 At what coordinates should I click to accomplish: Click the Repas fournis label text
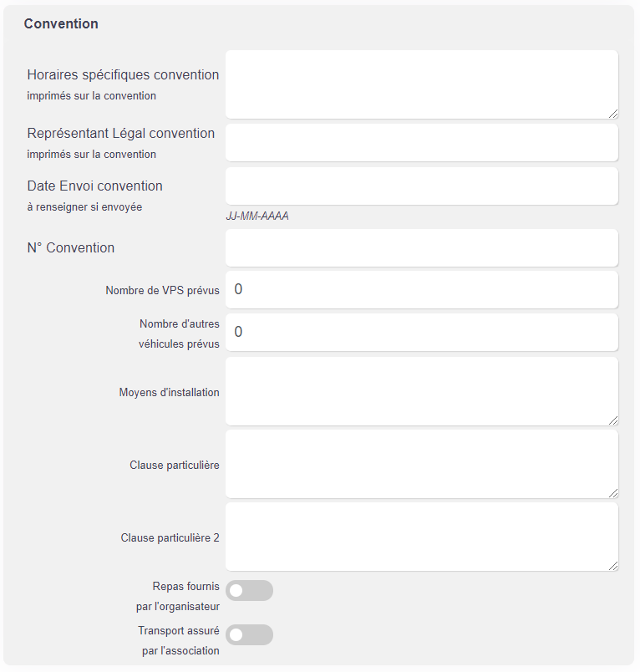coord(186,586)
